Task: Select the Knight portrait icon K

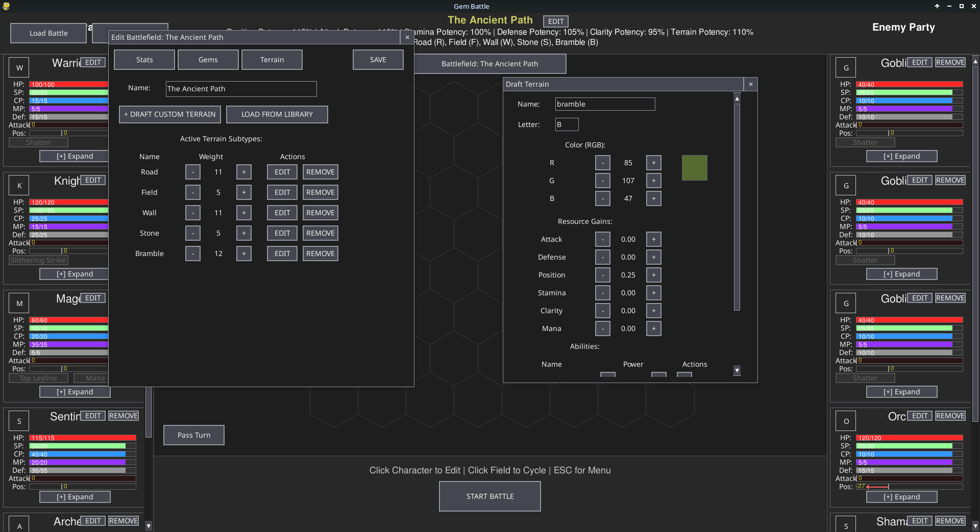Action: [18, 185]
